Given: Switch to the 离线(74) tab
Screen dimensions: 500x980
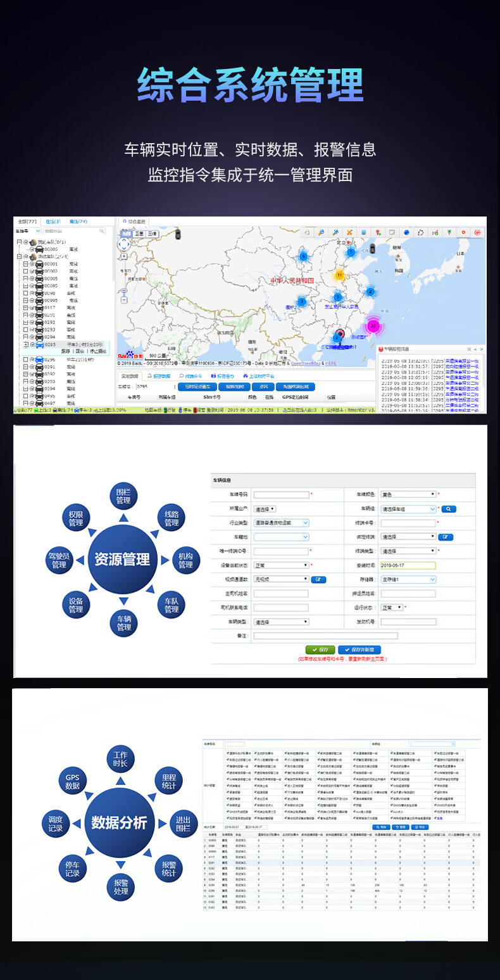Looking at the screenshot, I should pyautogui.click(x=78, y=222).
